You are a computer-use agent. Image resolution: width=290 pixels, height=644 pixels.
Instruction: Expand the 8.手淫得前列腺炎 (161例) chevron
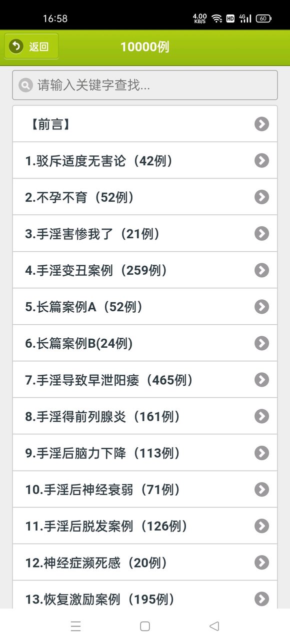pos(261,416)
